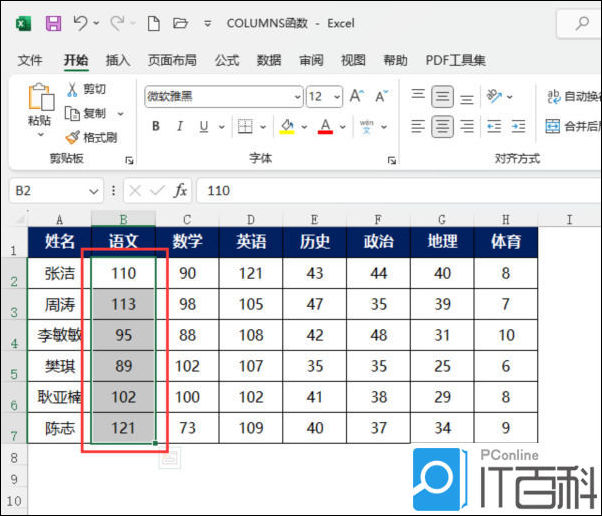The width and height of the screenshot is (602, 516).
Task: Click the Undo arrow icon
Action: pos(81,22)
